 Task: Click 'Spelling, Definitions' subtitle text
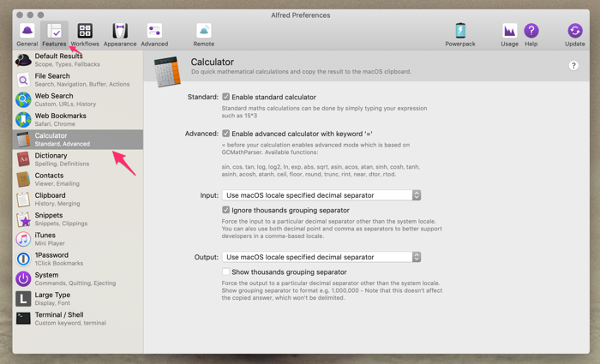(x=62, y=164)
